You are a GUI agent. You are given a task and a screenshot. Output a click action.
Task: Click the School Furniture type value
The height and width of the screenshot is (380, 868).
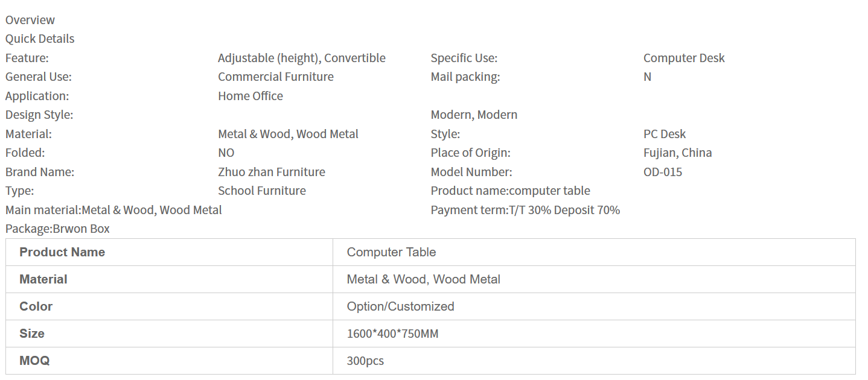tap(261, 191)
